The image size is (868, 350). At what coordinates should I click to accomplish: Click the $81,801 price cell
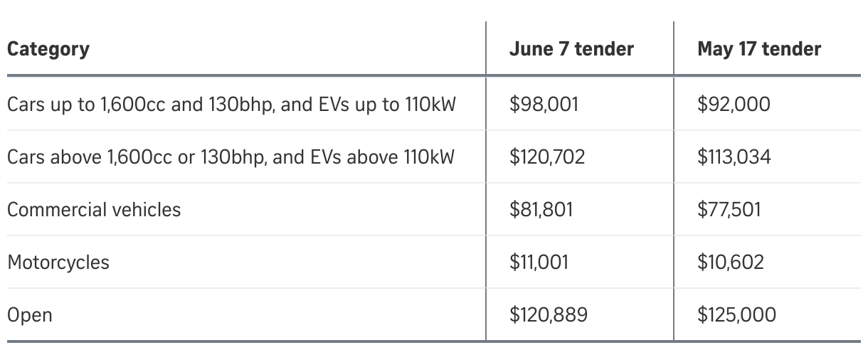541,210
